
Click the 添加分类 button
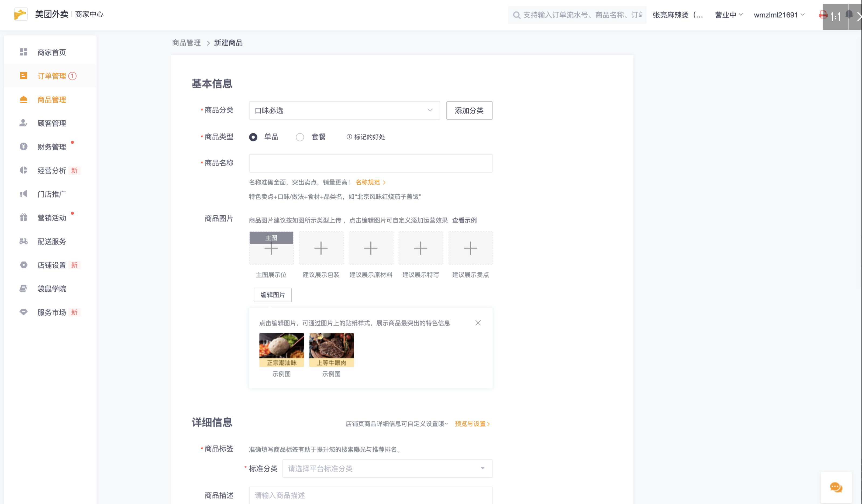coord(469,111)
